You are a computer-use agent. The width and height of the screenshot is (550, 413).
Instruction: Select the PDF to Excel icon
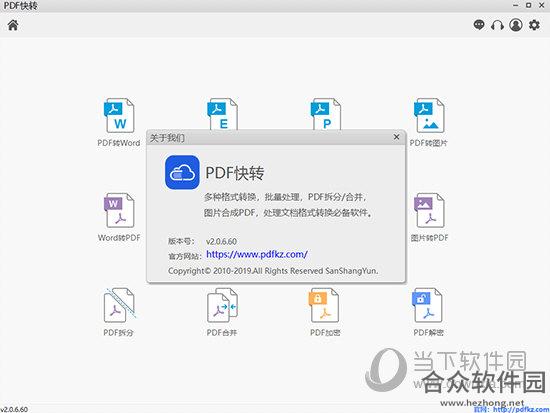tap(222, 114)
